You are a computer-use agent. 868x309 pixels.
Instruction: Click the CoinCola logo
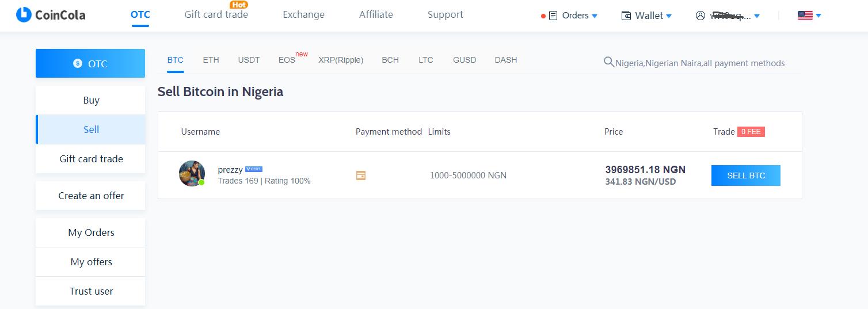51,15
